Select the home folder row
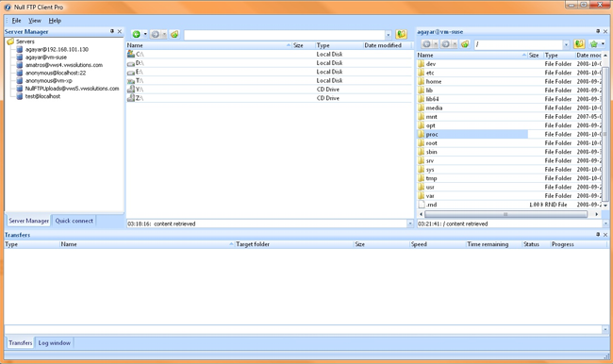 [x=509, y=81]
